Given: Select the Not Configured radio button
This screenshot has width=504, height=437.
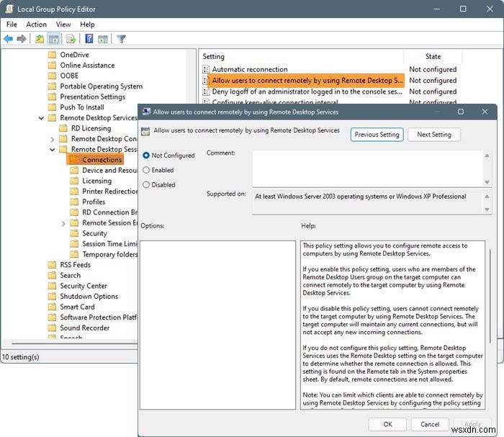Looking at the screenshot, I should pyautogui.click(x=147, y=156).
